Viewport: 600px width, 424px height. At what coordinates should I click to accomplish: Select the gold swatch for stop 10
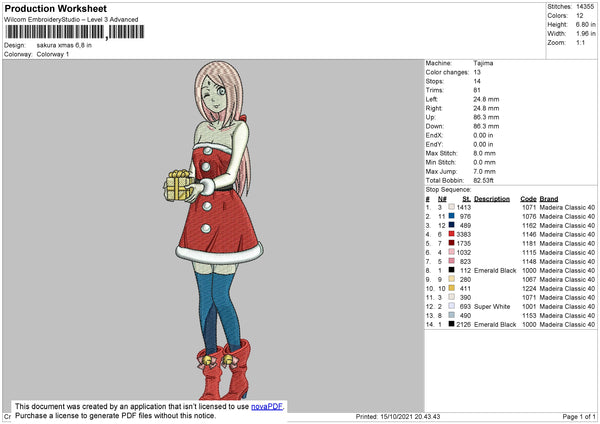[452, 288]
